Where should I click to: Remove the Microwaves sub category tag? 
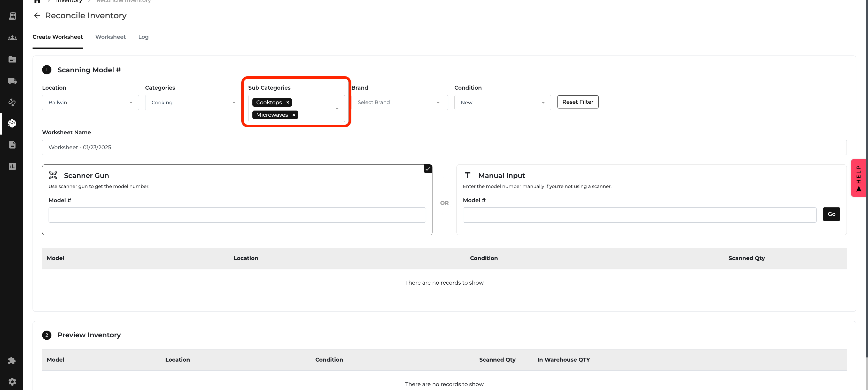(293, 115)
